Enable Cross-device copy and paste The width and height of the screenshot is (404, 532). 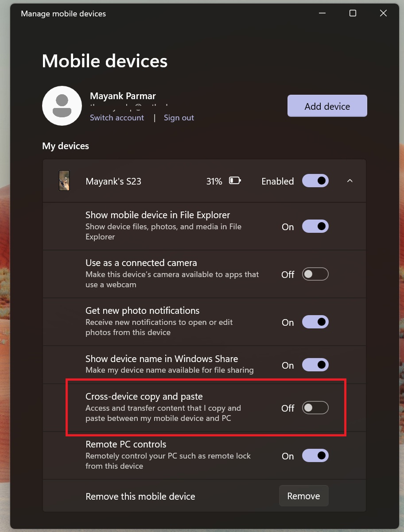pyautogui.click(x=315, y=408)
